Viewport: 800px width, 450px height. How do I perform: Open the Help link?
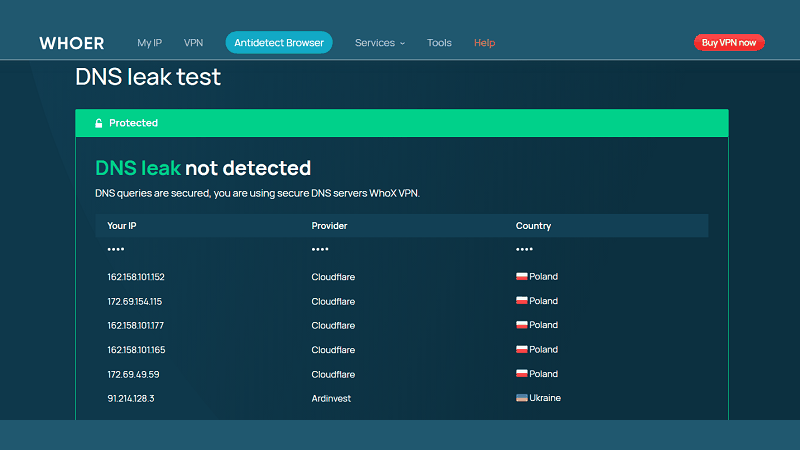click(484, 43)
